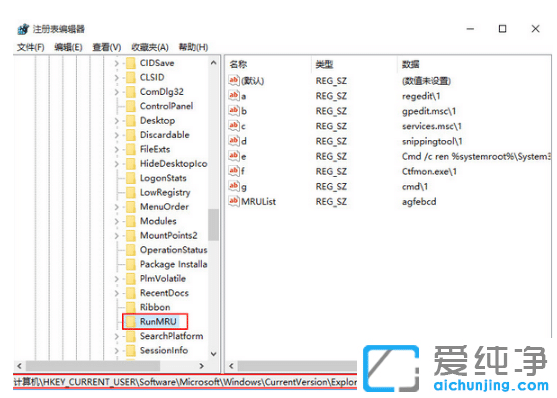Click the CIDSave folder icon

click(x=131, y=63)
